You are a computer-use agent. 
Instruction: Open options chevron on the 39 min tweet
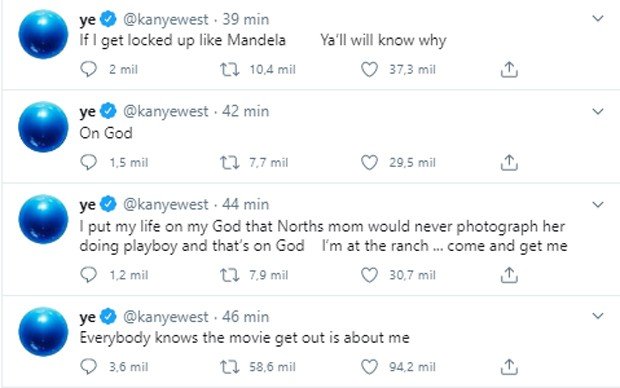click(x=598, y=18)
